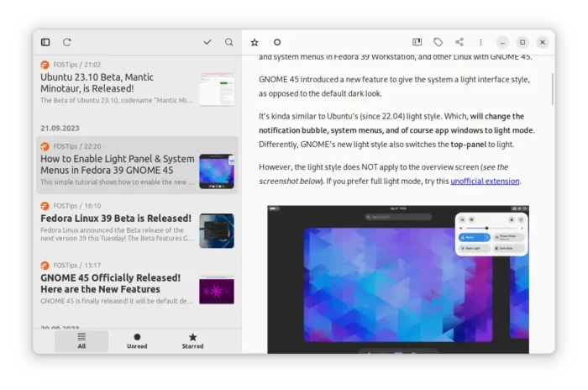Screen dimensions: 588x390
Task: Mark all articles as read checkmark
Action: pyautogui.click(x=207, y=42)
